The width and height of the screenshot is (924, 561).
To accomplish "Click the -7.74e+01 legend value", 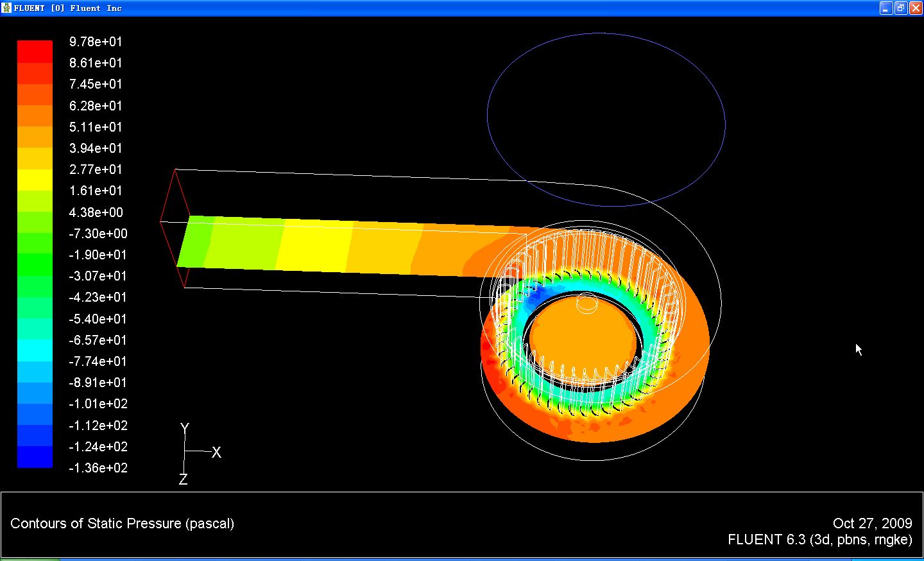I will tap(98, 361).
